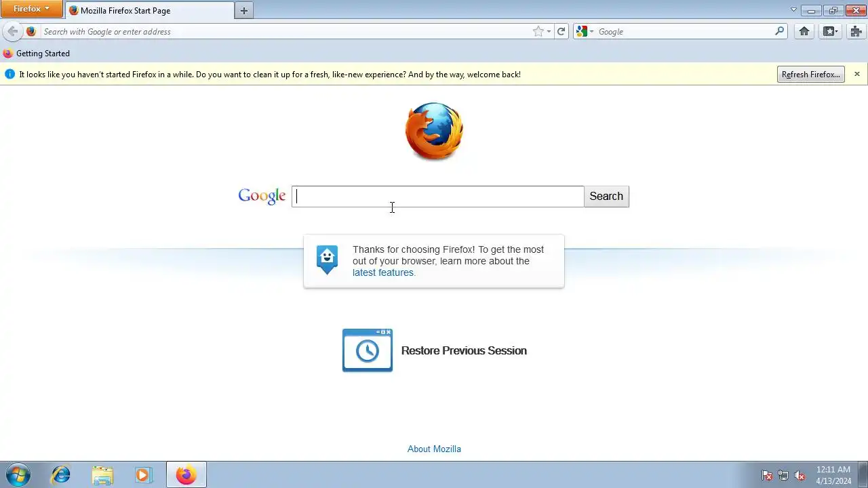This screenshot has width=868, height=488.
Task: Click the magnifier search icon in the toolbar
Action: click(780, 31)
